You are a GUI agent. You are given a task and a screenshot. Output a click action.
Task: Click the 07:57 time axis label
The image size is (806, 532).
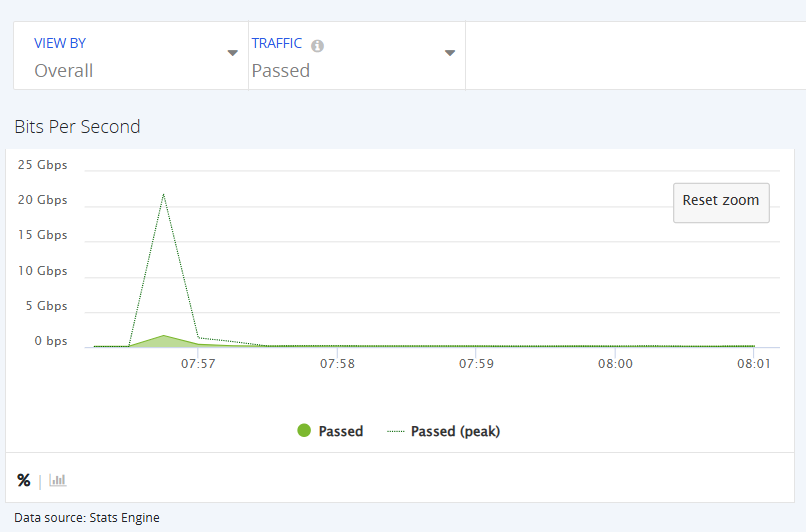(x=198, y=364)
